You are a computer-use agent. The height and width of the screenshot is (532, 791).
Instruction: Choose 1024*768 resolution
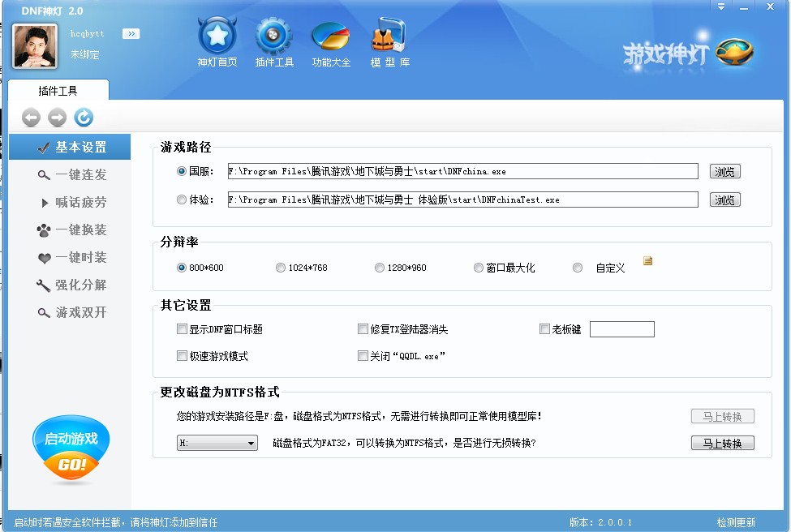click(x=281, y=268)
